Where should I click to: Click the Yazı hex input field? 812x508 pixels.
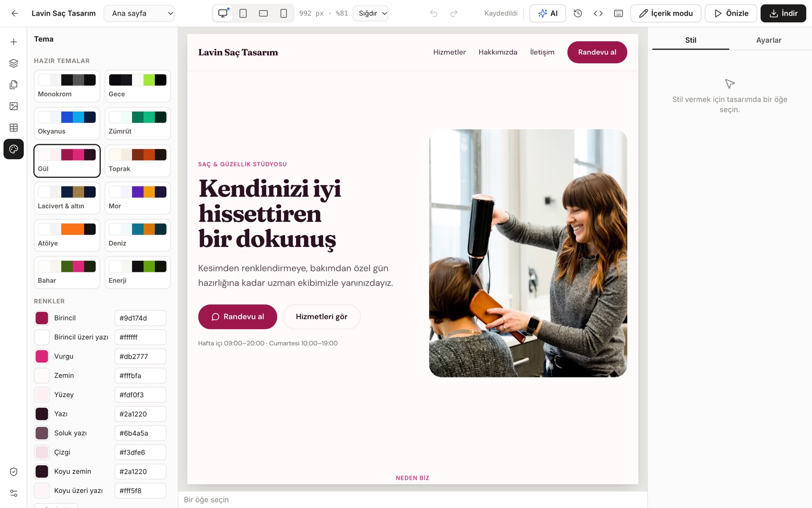140,414
